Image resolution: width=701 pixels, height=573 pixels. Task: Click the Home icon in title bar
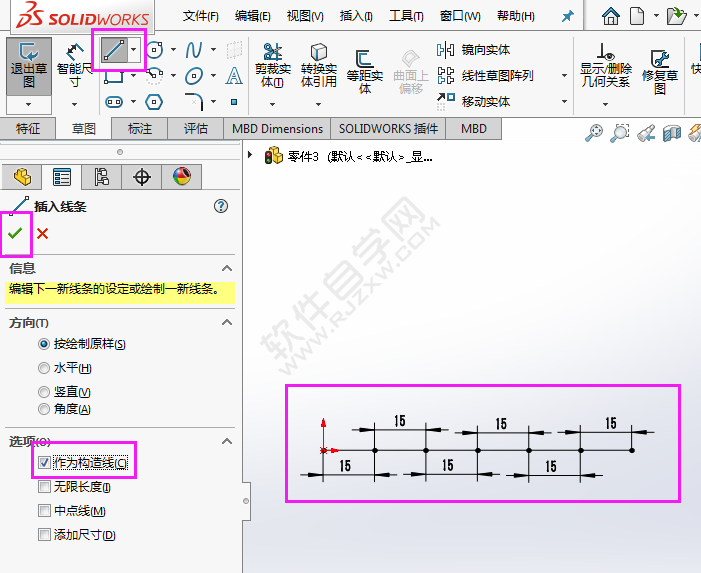pos(611,16)
